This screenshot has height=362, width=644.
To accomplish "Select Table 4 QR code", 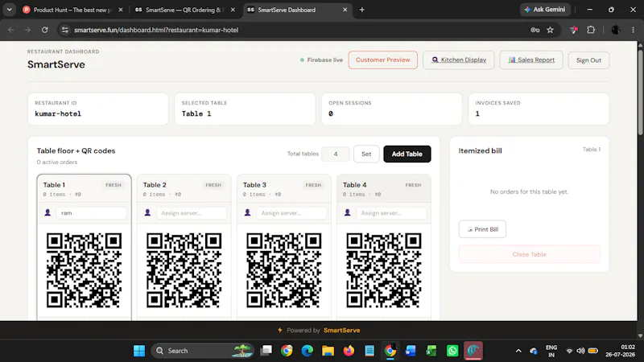I will (384, 270).
